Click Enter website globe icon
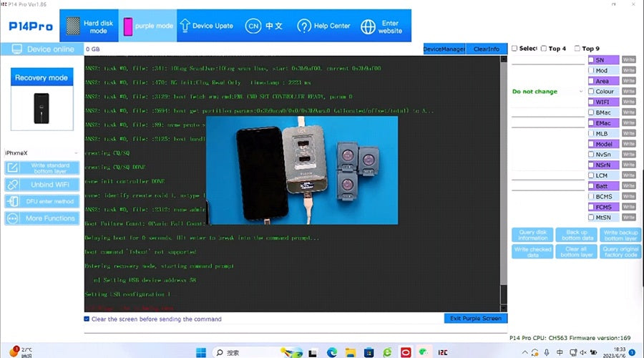The image size is (644, 358). tap(382, 26)
